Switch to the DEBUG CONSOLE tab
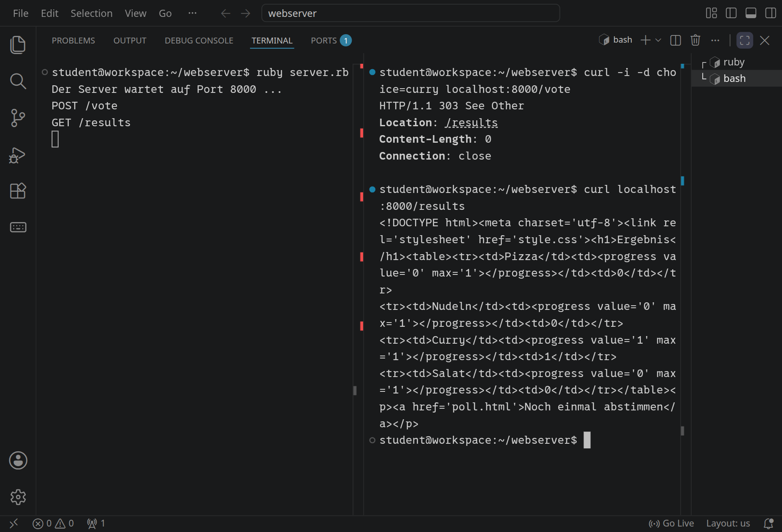Screen dimensions: 782x532 coord(199,41)
